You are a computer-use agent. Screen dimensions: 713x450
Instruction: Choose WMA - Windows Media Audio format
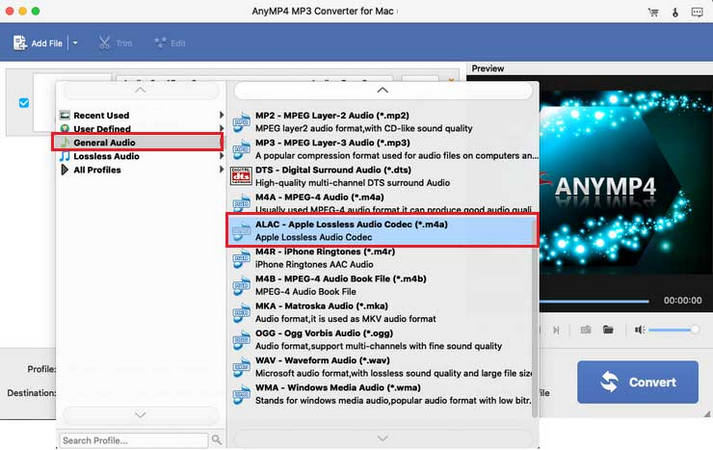(x=382, y=395)
